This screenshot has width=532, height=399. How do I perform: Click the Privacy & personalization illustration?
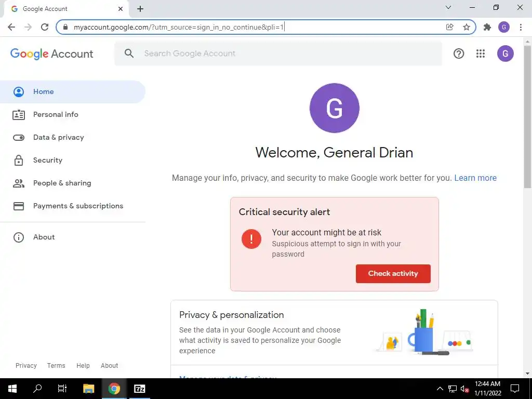coord(424,332)
